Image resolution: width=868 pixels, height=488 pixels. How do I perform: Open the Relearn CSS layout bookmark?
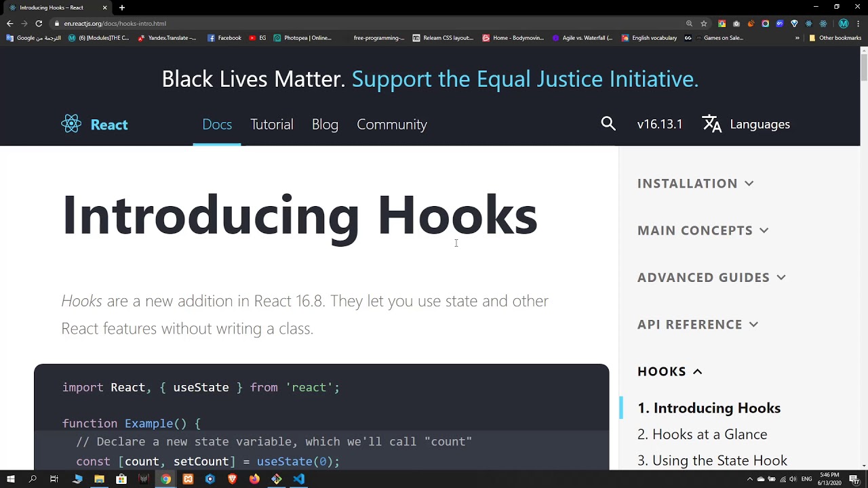pyautogui.click(x=443, y=38)
